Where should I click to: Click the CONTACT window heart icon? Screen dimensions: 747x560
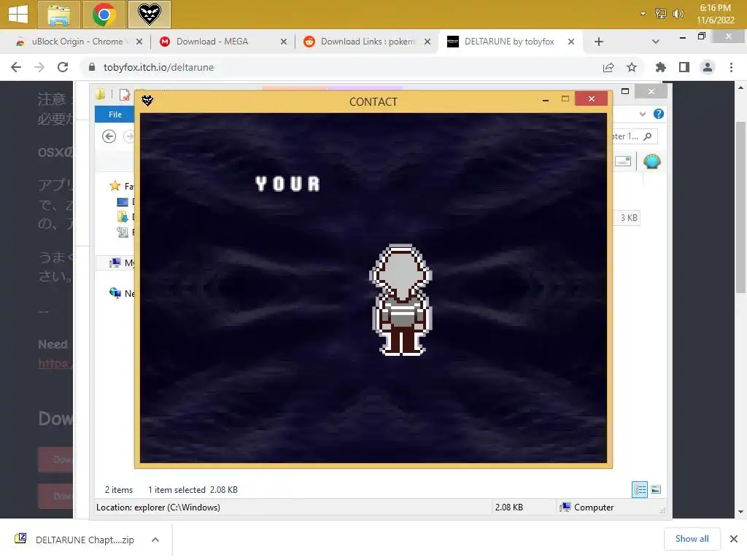147,101
